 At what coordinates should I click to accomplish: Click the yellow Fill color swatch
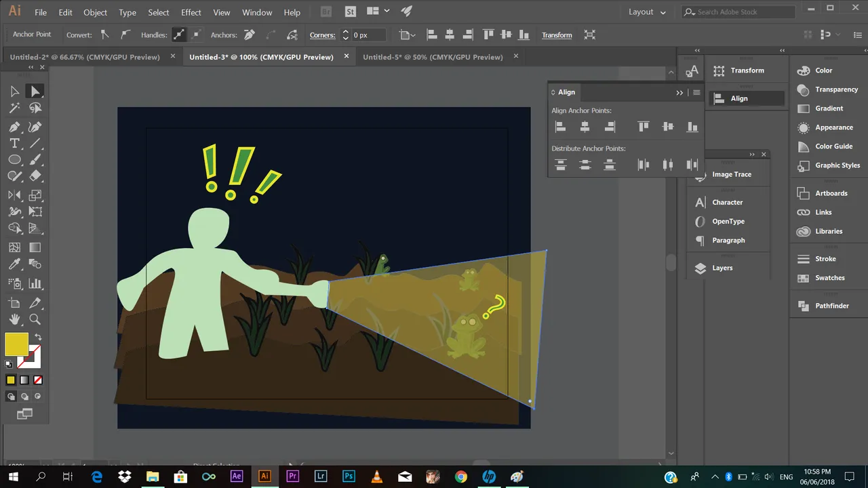click(x=16, y=344)
